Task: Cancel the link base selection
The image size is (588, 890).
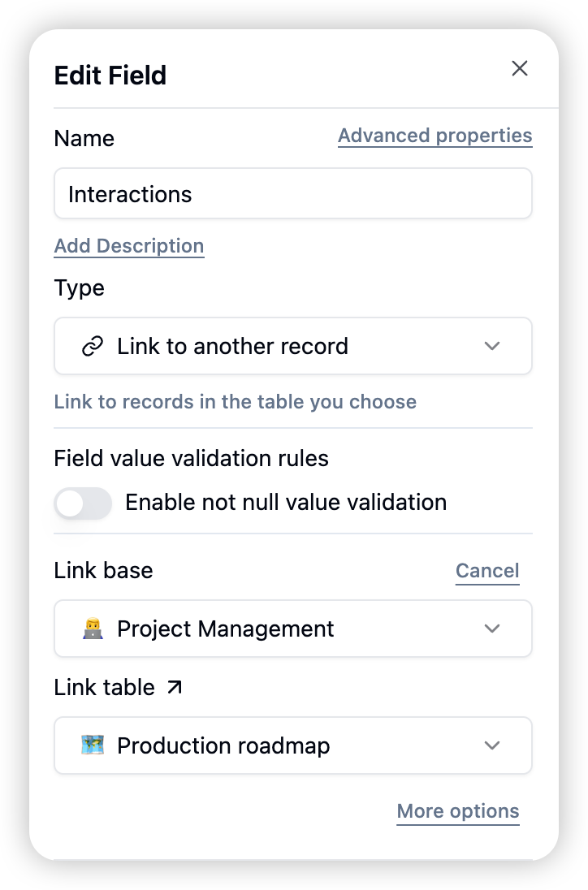Action: pos(487,570)
